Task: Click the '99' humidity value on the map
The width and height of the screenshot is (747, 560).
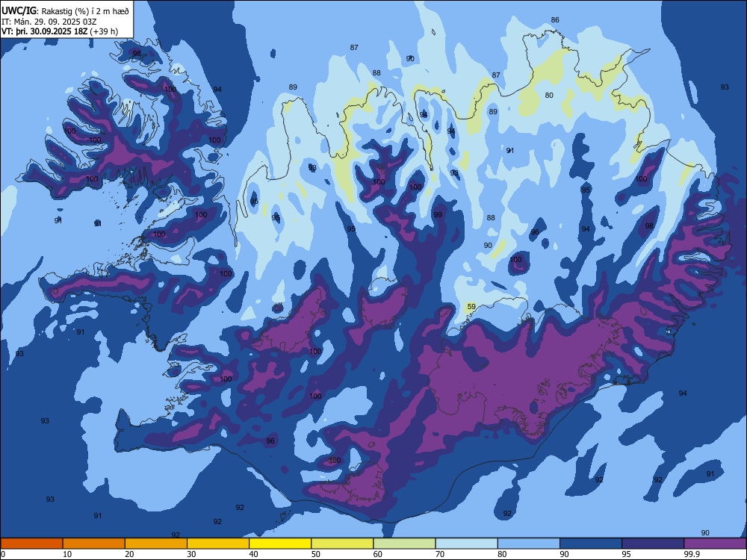Action: pyautogui.click(x=438, y=215)
